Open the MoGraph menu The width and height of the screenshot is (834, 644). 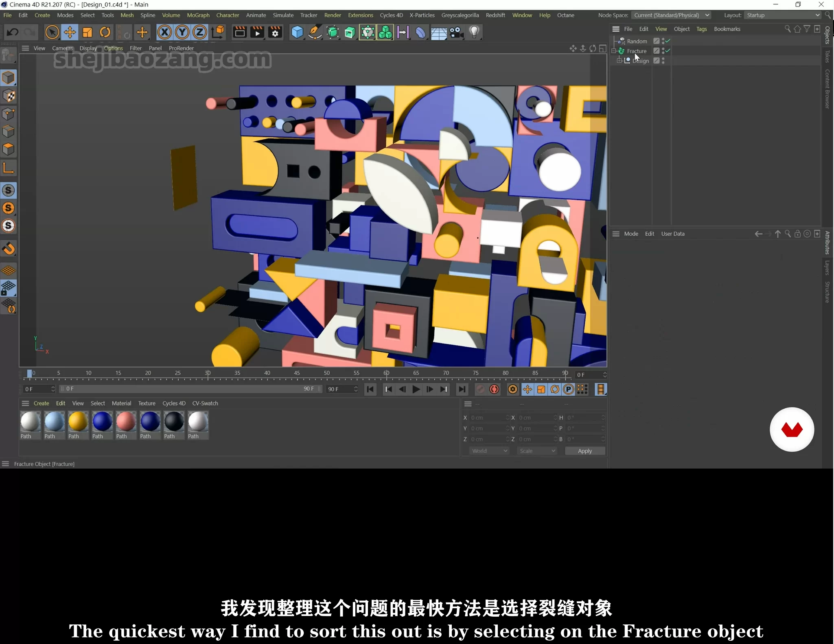pyautogui.click(x=198, y=15)
